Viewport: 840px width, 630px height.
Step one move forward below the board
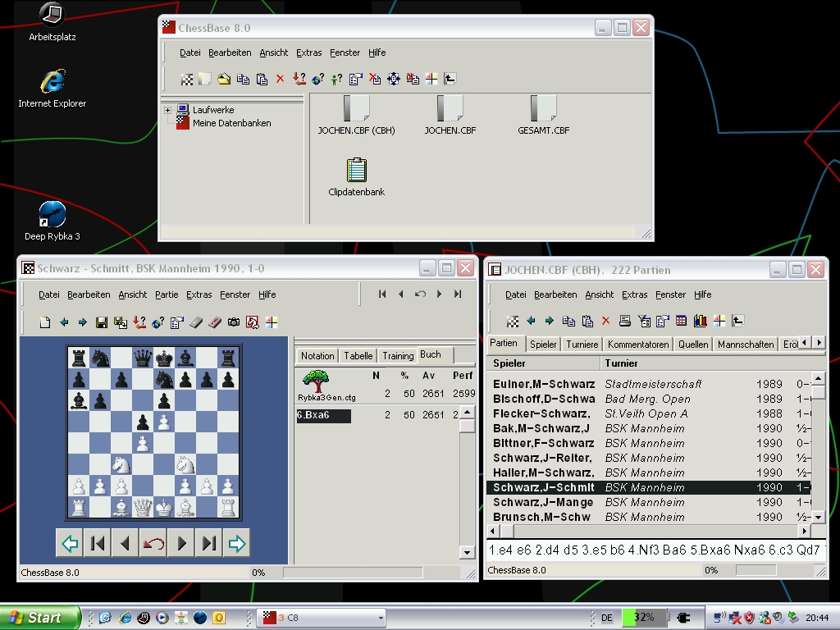(x=181, y=543)
